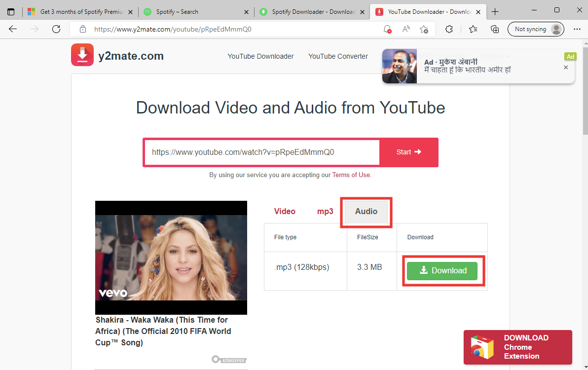Select the Video format tab
Screen dimensions: 588x370
click(285, 212)
